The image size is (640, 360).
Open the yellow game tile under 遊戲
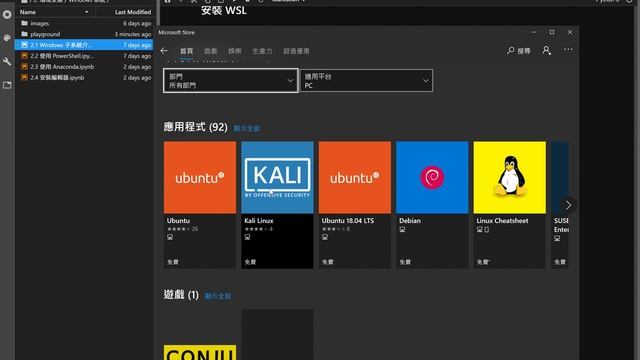[200, 353]
